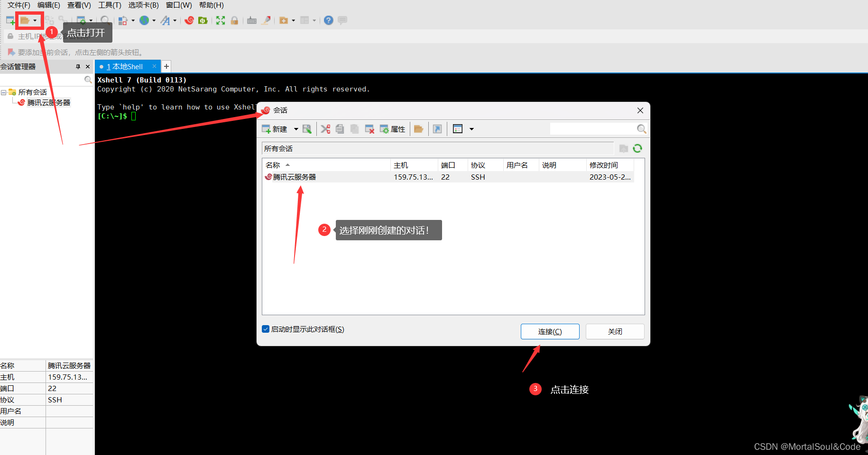Click the New session icon in main toolbar
Screen dimensions: 868x455
(10, 20)
